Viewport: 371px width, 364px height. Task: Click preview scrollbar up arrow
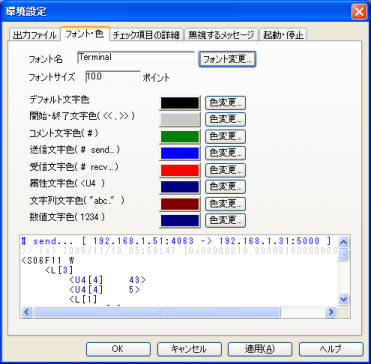point(344,241)
